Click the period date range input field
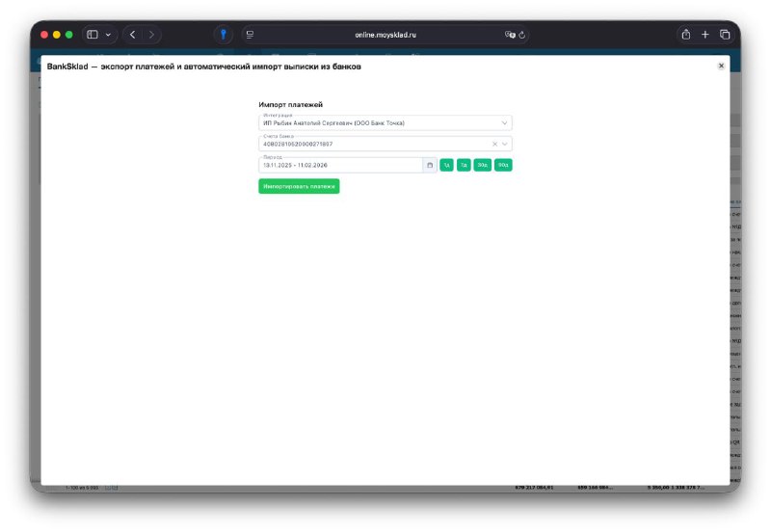 tap(341, 165)
